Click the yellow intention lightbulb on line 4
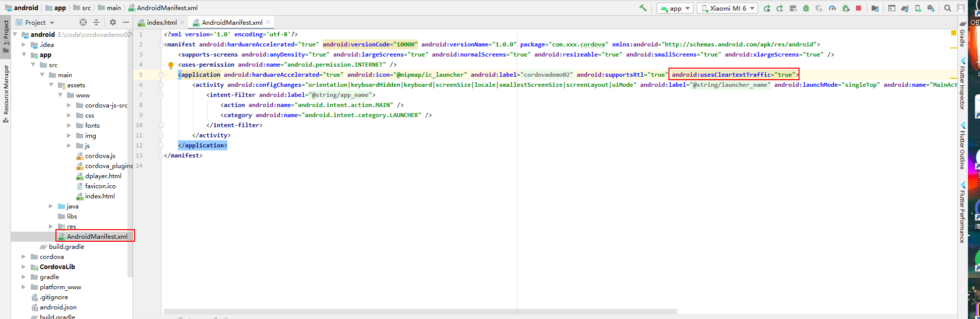The width and height of the screenshot is (980, 319). [x=171, y=65]
